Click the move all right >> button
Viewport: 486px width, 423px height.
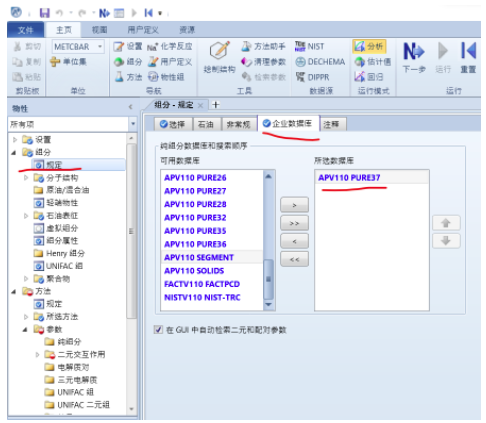tap(294, 223)
